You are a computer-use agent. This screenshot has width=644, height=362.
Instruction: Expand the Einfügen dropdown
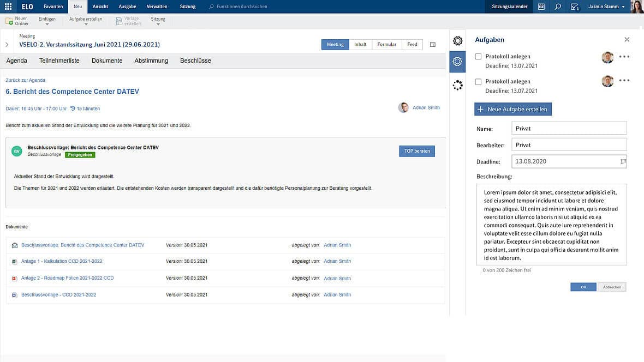[x=47, y=21]
